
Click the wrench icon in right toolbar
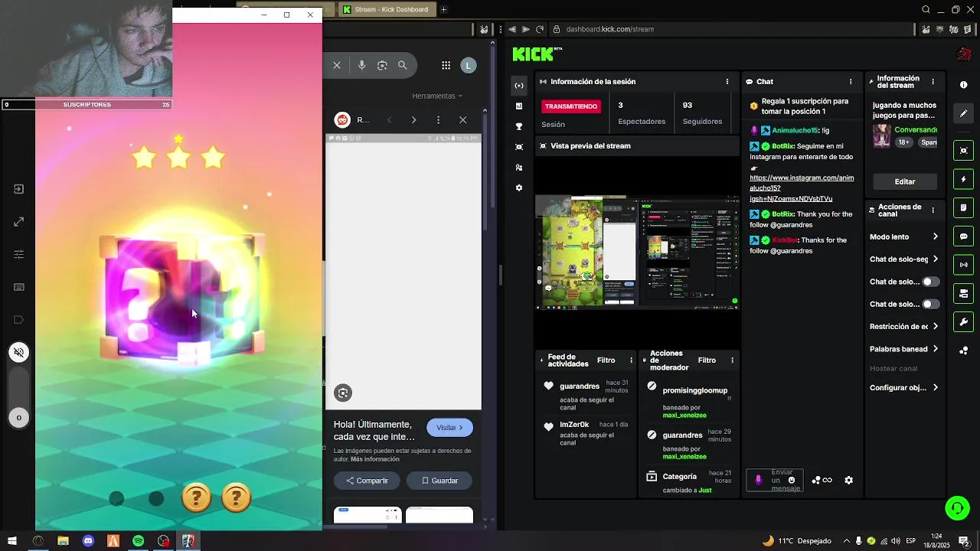tap(964, 322)
